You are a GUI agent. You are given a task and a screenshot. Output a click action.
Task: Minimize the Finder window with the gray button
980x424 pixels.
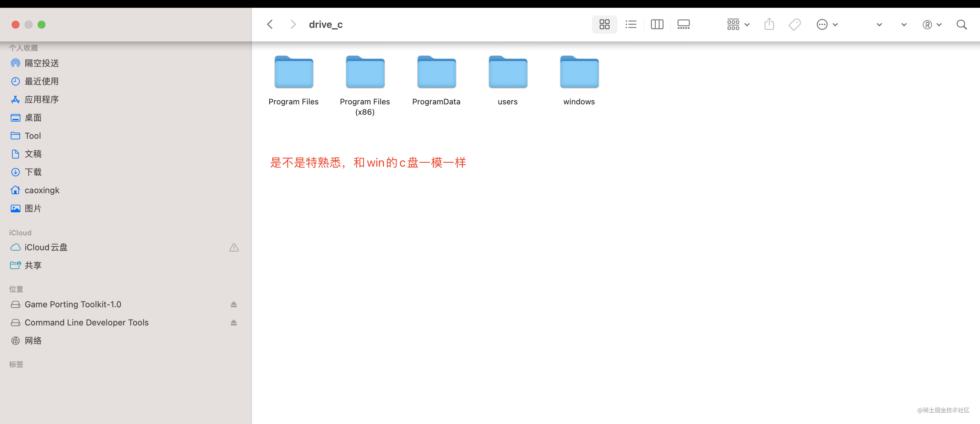[x=29, y=25]
